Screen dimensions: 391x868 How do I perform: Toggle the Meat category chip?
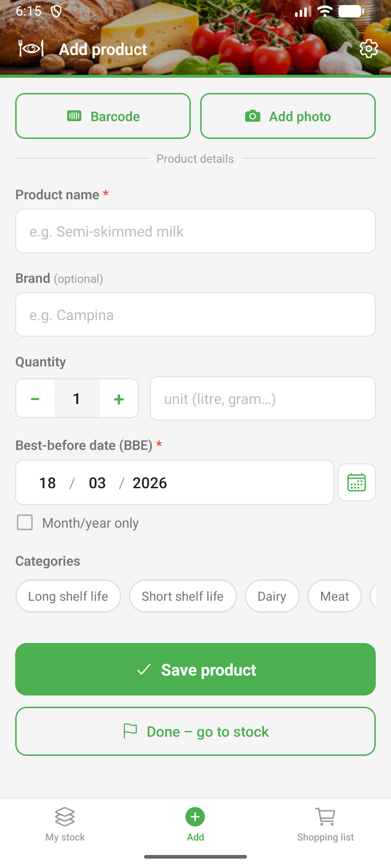[335, 596]
